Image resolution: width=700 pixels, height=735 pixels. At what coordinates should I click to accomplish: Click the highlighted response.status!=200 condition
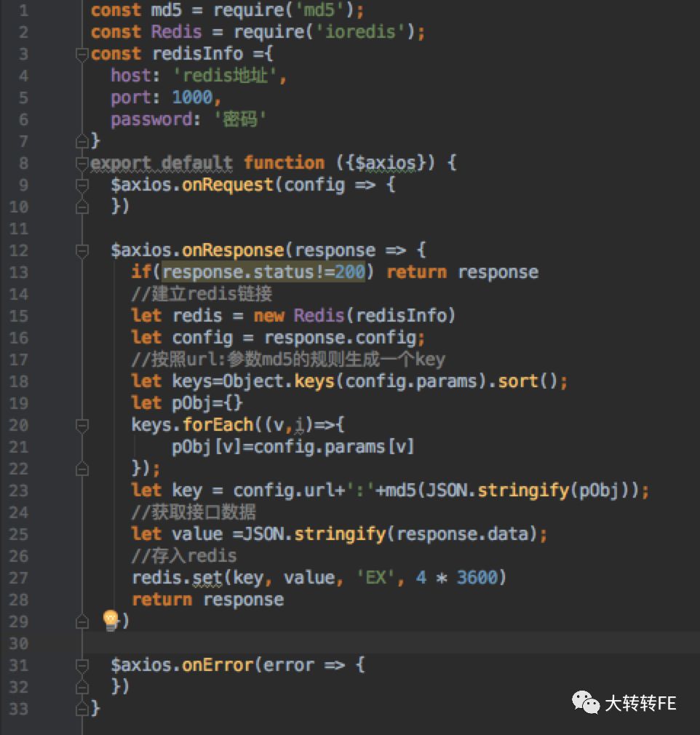[263, 272]
